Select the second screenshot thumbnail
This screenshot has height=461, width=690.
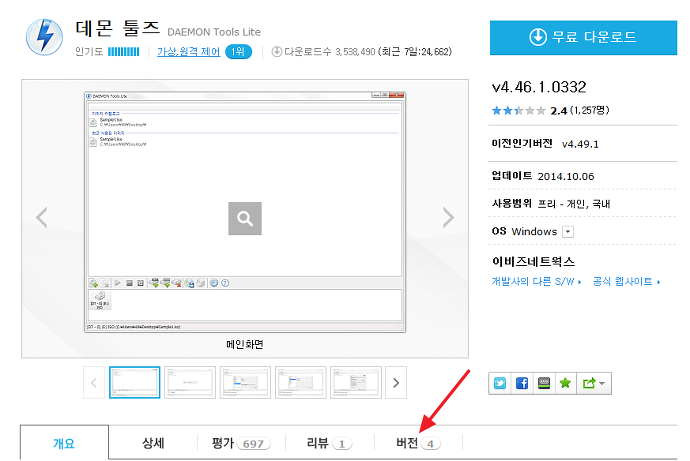[x=190, y=382]
